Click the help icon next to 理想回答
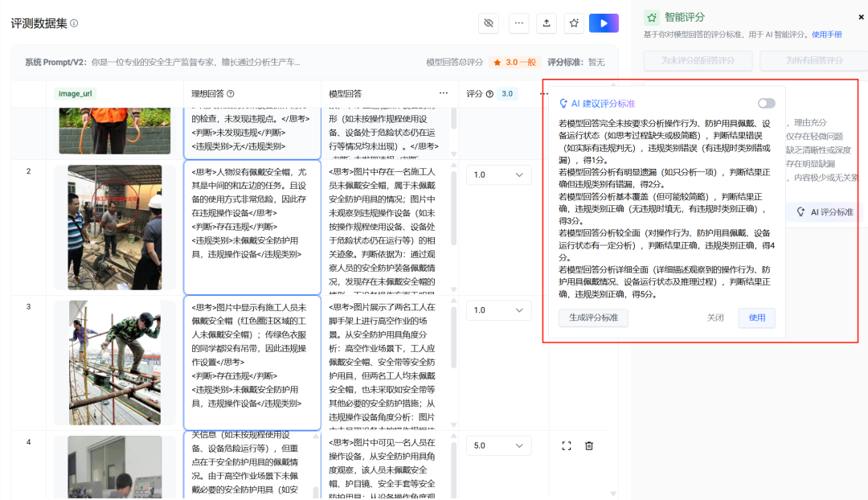The width and height of the screenshot is (868, 500). tap(231, 94)
